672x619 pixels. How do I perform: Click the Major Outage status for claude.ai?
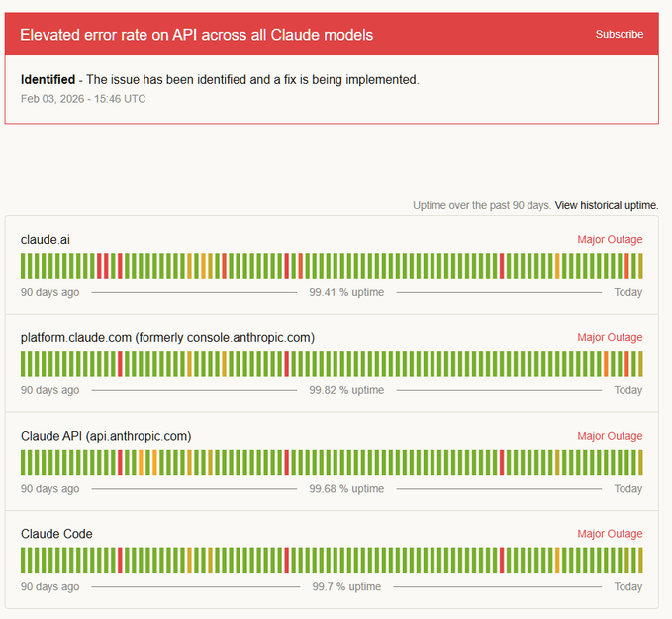(610, 239)
